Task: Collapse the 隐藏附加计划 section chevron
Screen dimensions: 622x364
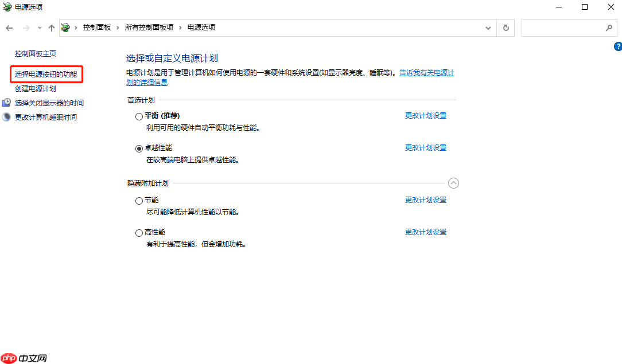Action: click(453, 183)
